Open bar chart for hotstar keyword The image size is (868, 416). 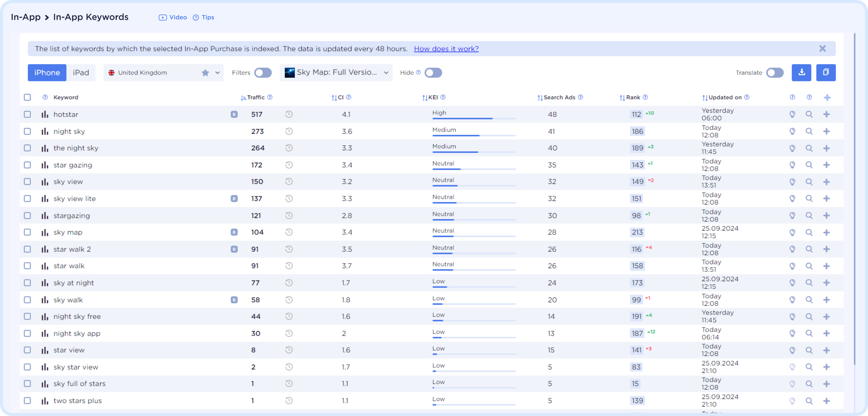45,114
